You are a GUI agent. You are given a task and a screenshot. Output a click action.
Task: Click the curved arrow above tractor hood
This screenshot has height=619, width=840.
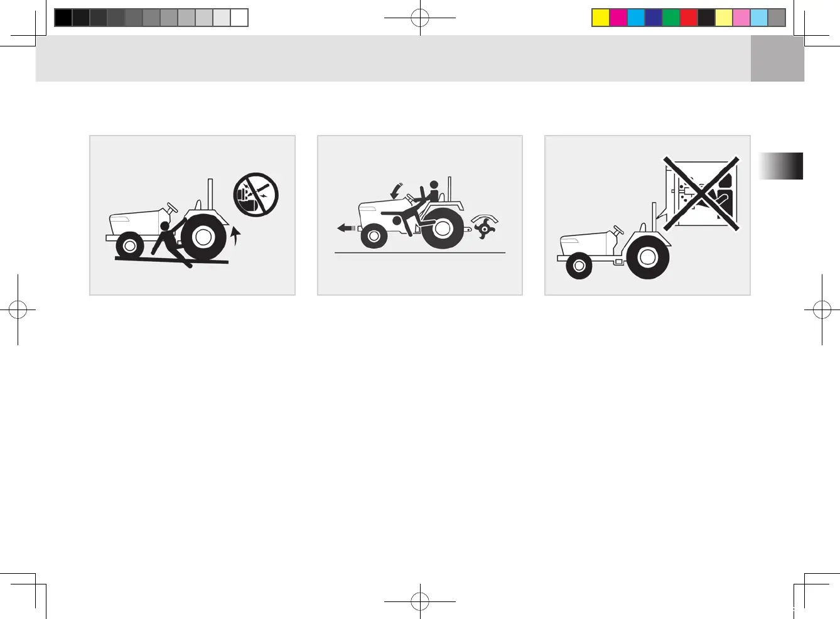[x=396, y=190]
